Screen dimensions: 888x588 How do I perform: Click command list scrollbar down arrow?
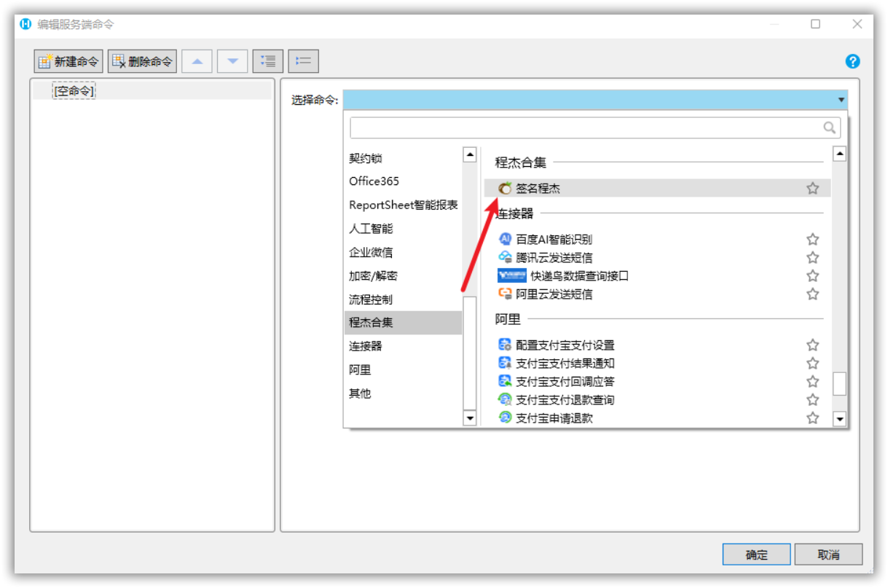tap(840, 419)
